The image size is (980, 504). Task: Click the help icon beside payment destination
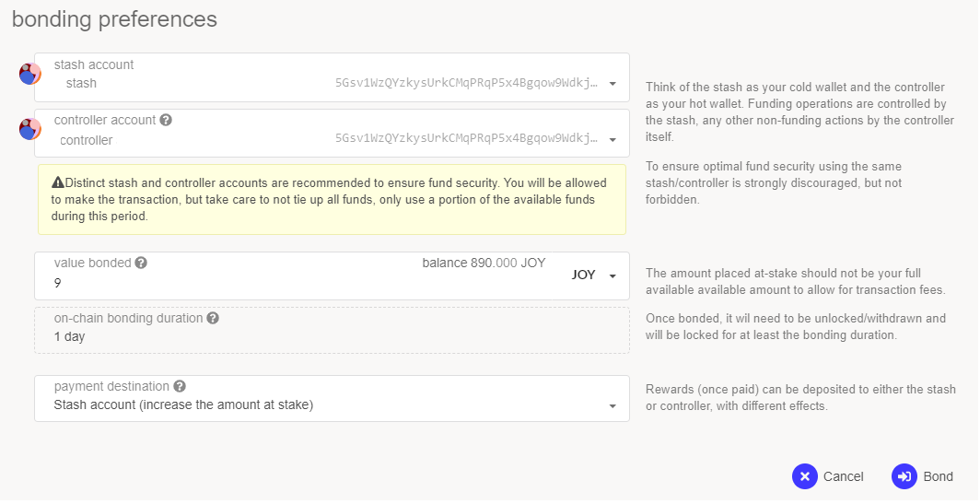pyautogui.click(x=180, y=386)
